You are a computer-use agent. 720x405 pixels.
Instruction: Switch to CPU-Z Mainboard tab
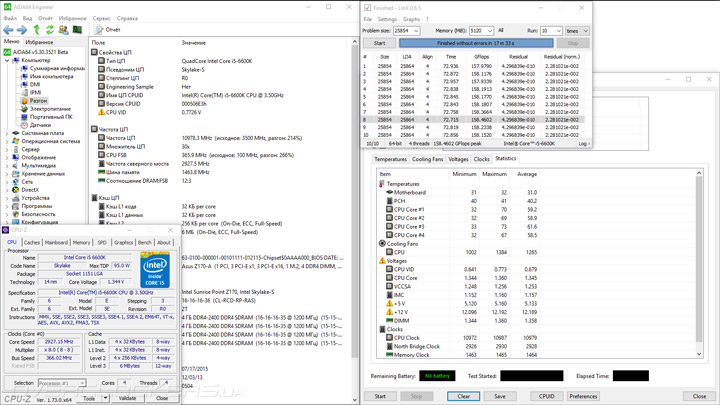tap(56, 242)
